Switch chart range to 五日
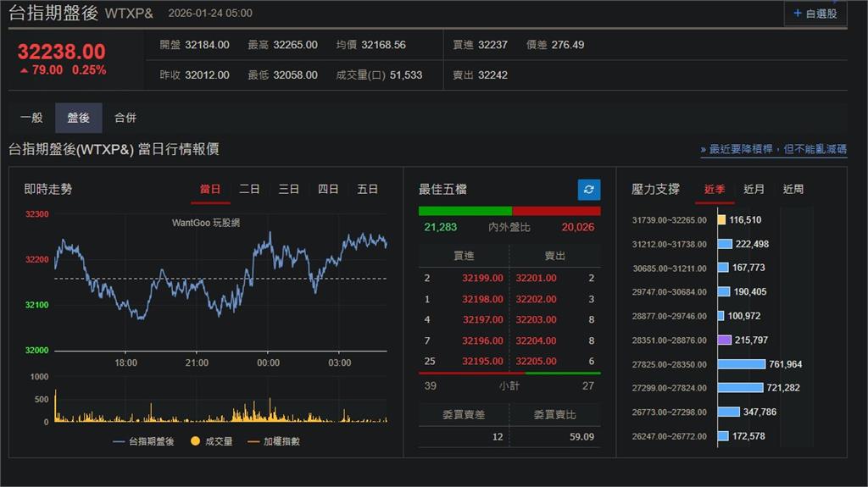The height and width of the screenshot is (487, 868). coord(368,189)
